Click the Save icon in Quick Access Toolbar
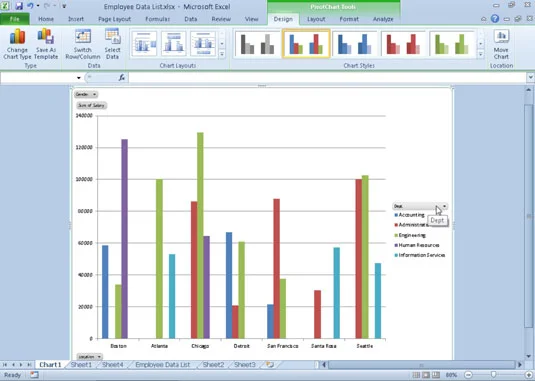535x381 pixels. (x=19, y=6)
